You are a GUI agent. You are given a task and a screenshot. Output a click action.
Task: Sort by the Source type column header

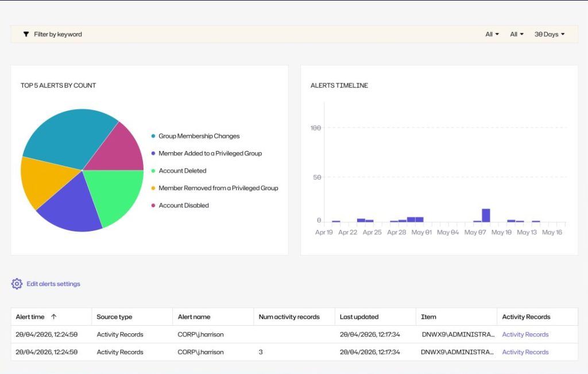point(114,317)
